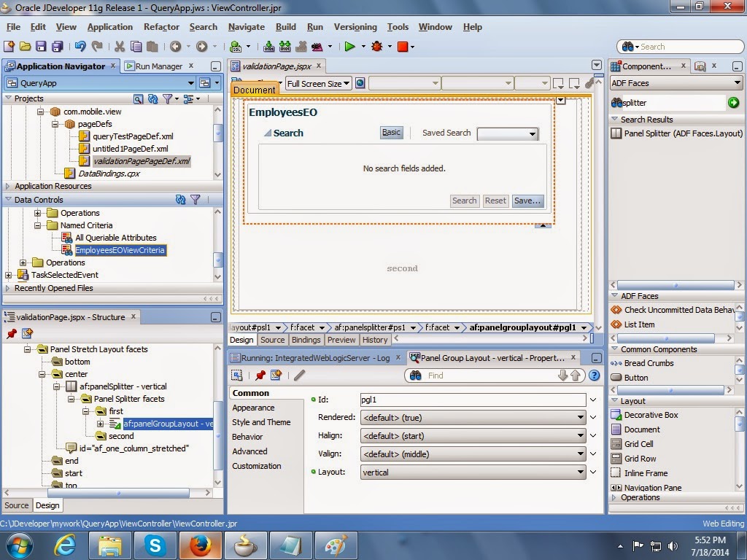Expand the Application Resources section
747x560 pixels.
(x=8, y=186)
